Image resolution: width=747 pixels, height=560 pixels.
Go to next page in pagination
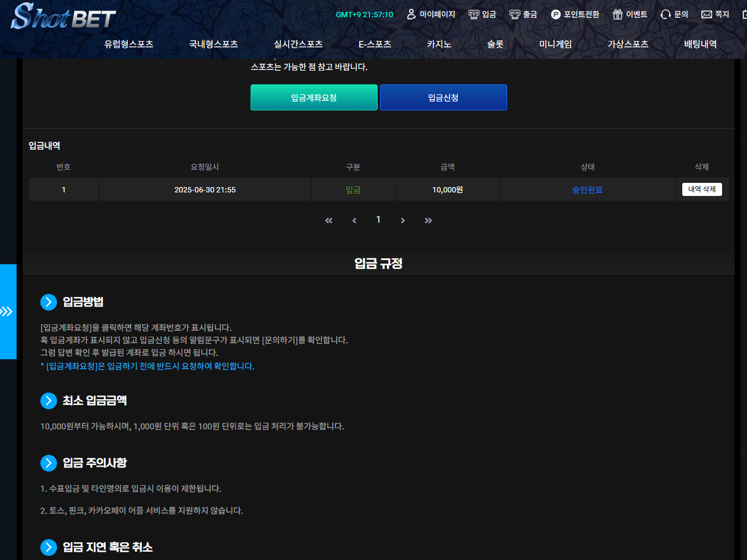click(x=403, y=220)
